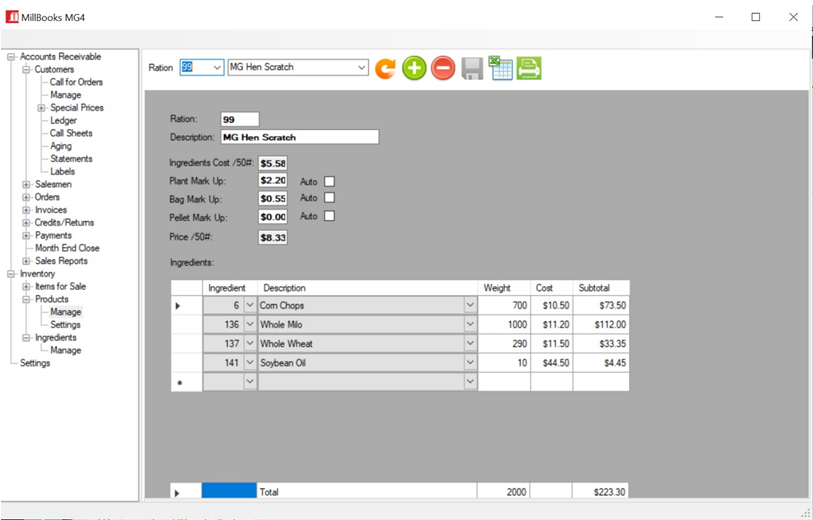This screenshot has width=813, height=520.
Task: Collapse the Inventory tree node
Action: coord(11,274)
